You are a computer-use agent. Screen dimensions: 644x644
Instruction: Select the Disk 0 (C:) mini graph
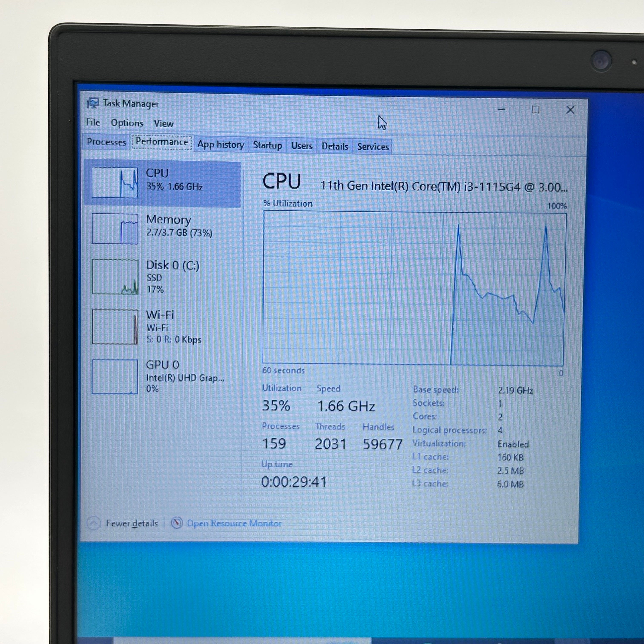(x=115, y=277)
